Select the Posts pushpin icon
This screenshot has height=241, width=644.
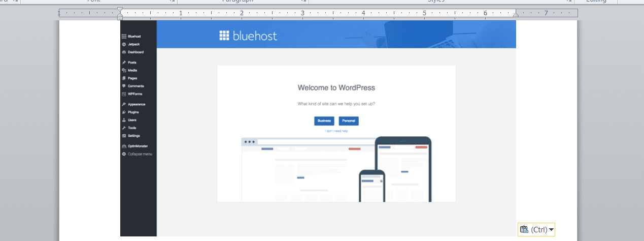coord(124,62)
